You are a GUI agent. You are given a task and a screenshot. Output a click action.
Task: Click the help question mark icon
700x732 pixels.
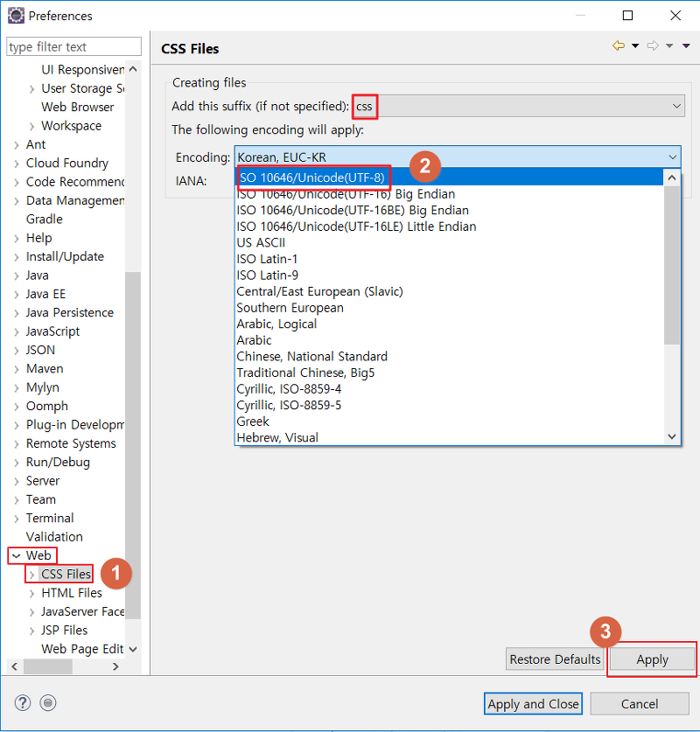(23, 702)
